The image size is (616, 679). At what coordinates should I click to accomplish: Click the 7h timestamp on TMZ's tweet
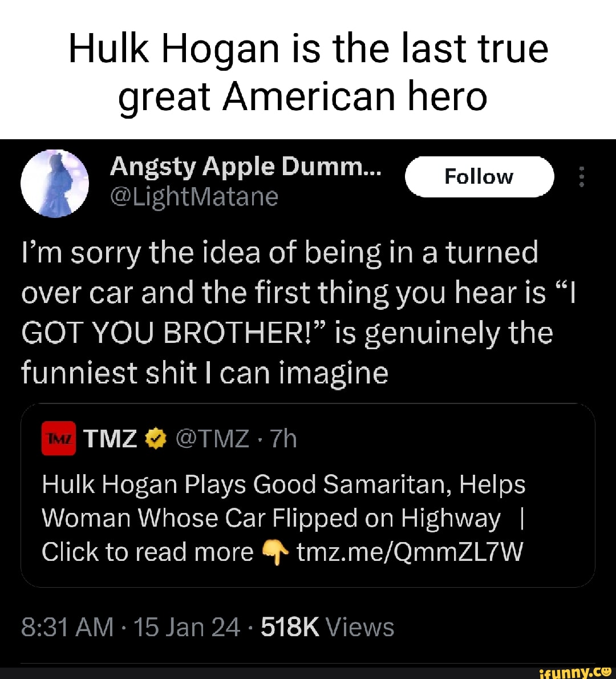pos(283,439)
